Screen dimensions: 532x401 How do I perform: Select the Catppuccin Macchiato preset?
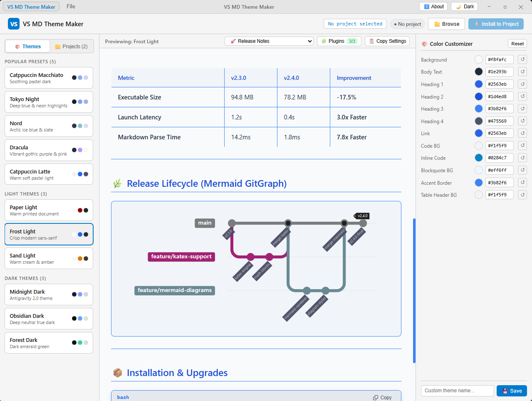coord(49,78)
